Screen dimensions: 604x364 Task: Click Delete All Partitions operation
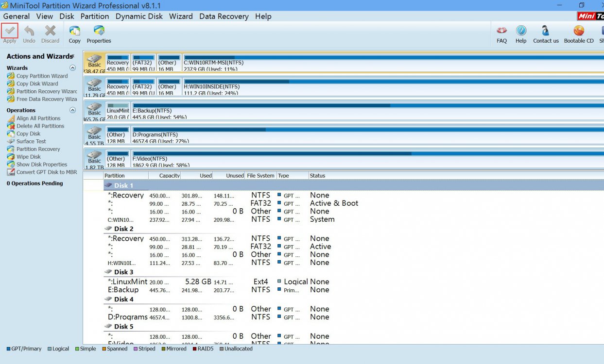[40, 126]
